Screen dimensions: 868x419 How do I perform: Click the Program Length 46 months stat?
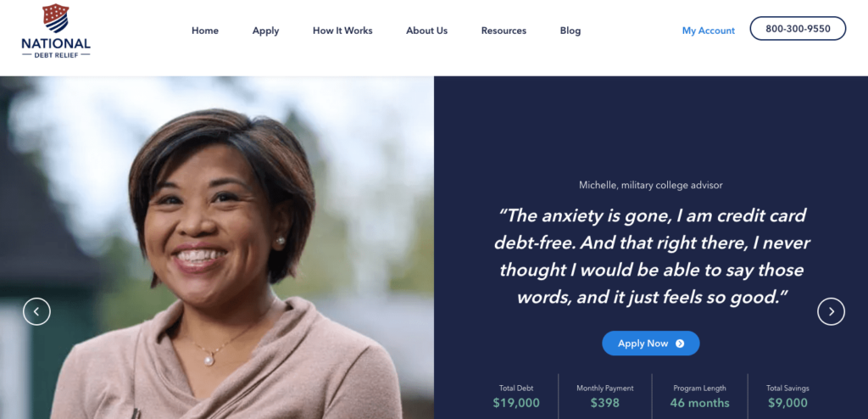[699, 397]
